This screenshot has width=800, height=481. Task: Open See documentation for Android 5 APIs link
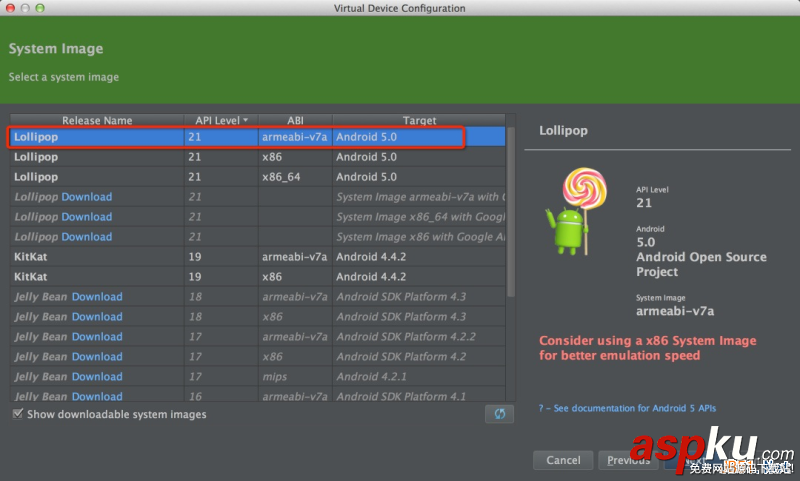627,408
